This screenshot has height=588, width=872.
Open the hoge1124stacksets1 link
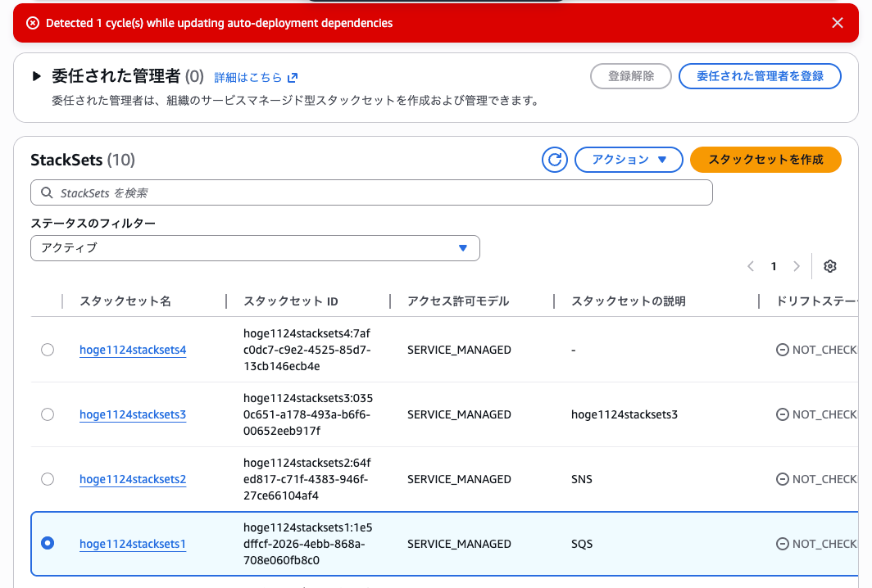tap(133, 544)
